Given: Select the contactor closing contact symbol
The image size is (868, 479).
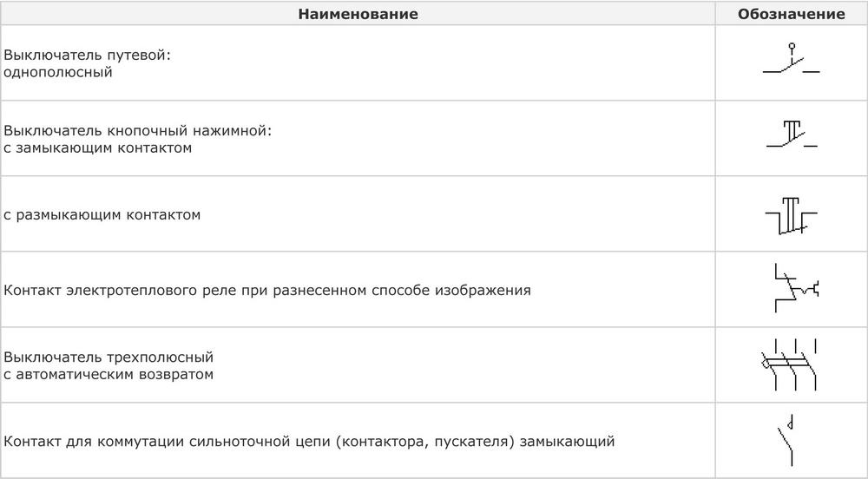Looking at the screenshot, I should click(790, 441).
